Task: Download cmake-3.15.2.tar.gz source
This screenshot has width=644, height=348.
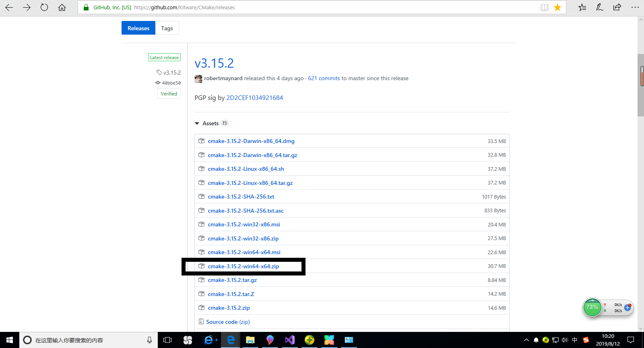Action: point(232,280)
